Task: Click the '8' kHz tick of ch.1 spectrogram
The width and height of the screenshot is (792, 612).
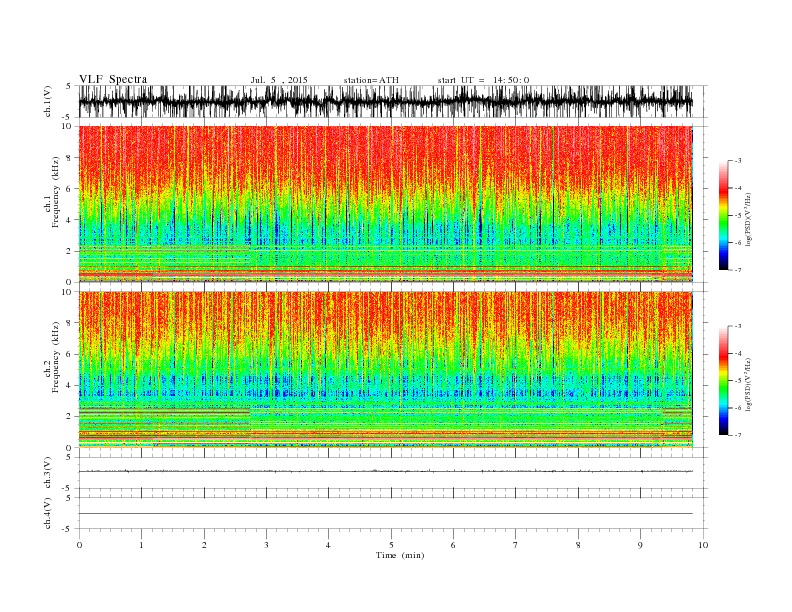Action: [70, 158]
